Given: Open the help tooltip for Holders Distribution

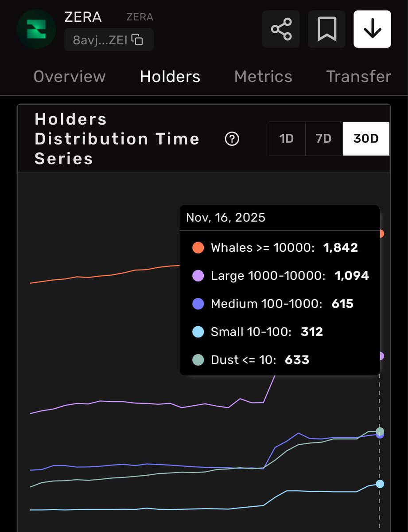Looking at the screenshot, I should [232, 139].
